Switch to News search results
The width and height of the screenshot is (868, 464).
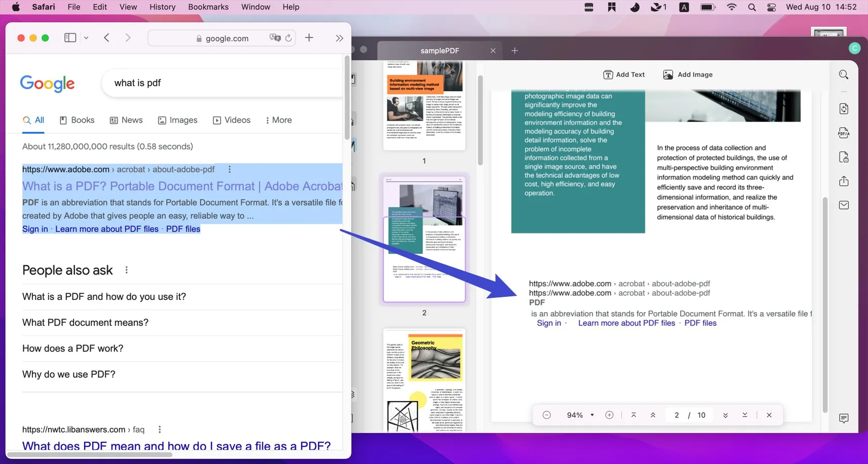coord(126,120)
